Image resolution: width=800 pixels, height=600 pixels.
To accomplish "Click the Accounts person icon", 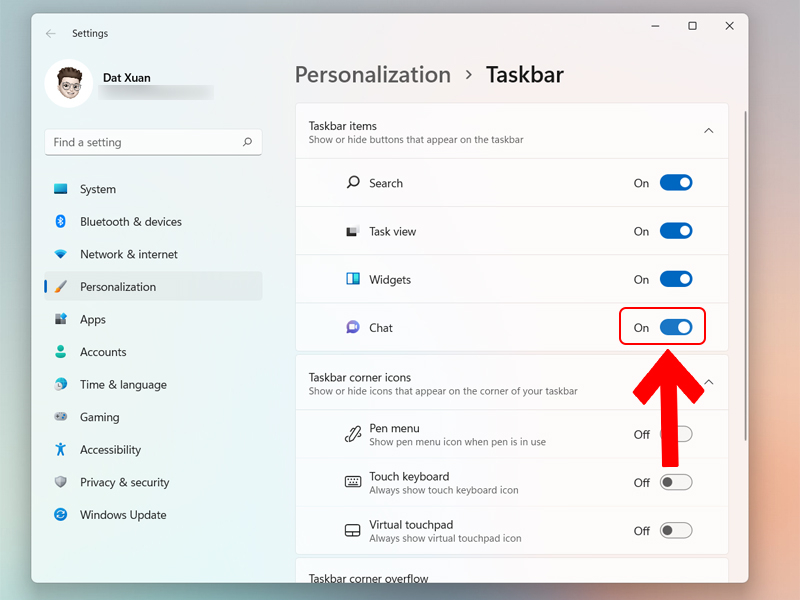I will point(61,352).
